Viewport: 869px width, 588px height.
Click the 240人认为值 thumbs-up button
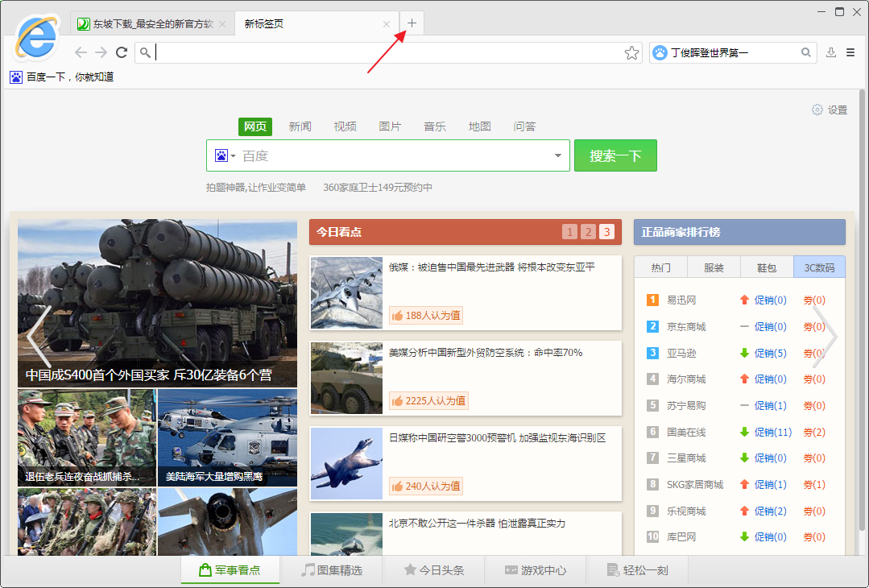point(425,486)
